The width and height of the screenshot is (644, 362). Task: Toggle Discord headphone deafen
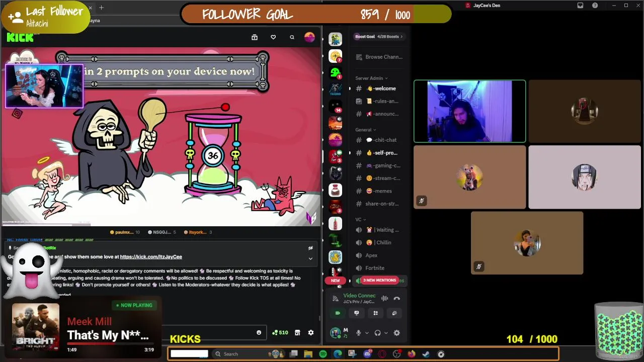pyautogui.click(x=378, y=333)
